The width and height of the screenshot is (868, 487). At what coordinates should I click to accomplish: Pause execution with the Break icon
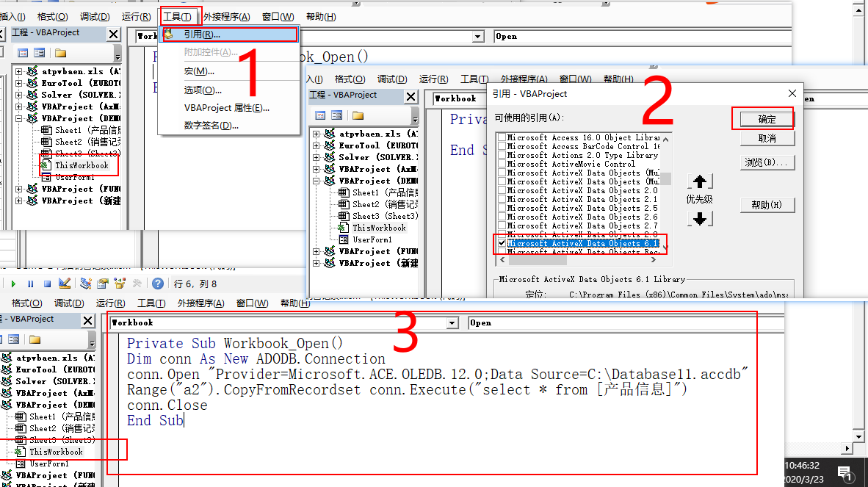[31, 284]
